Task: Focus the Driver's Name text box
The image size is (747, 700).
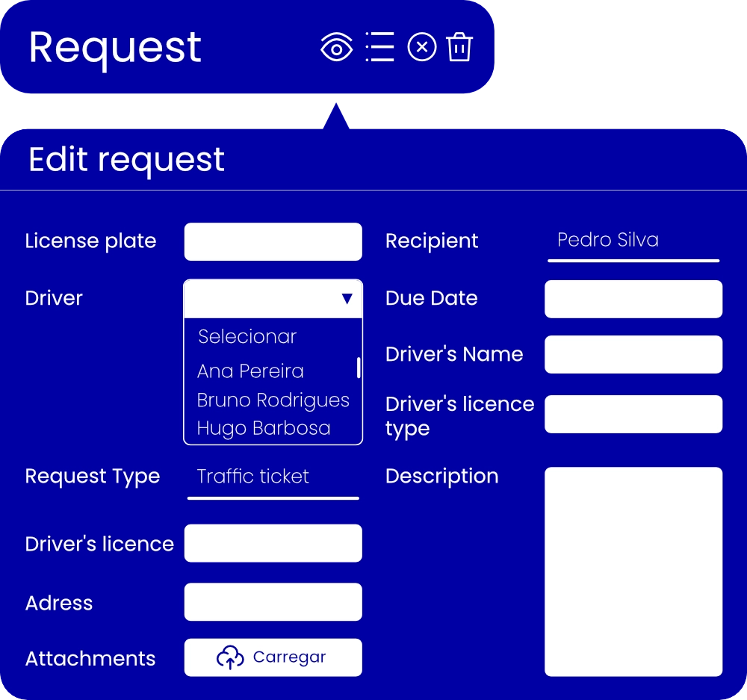Action: [x=633, y=355]
